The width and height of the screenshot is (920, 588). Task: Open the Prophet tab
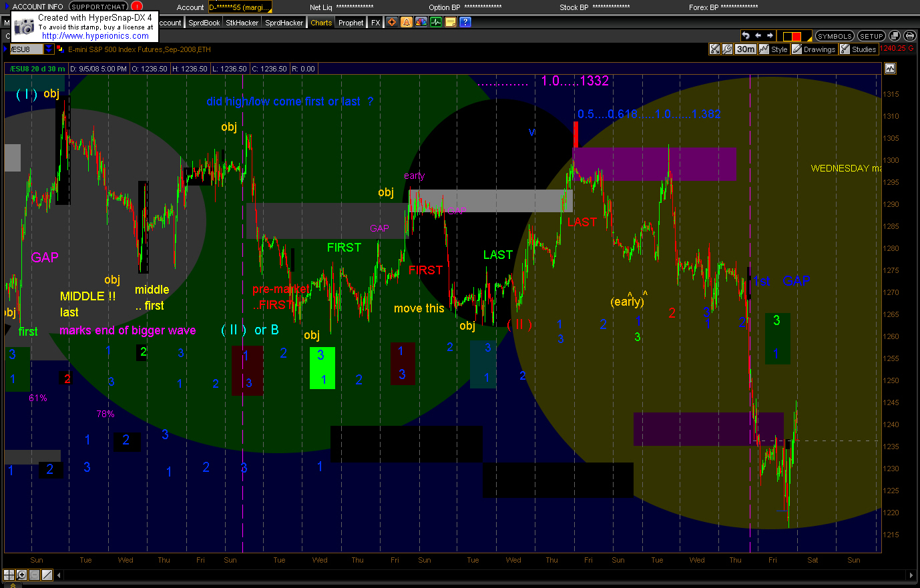351,23
